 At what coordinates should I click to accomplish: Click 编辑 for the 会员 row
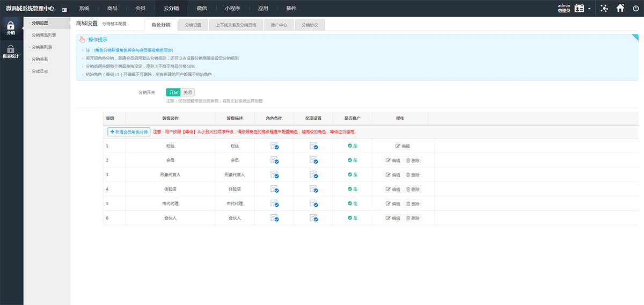(x=393, y=160)
